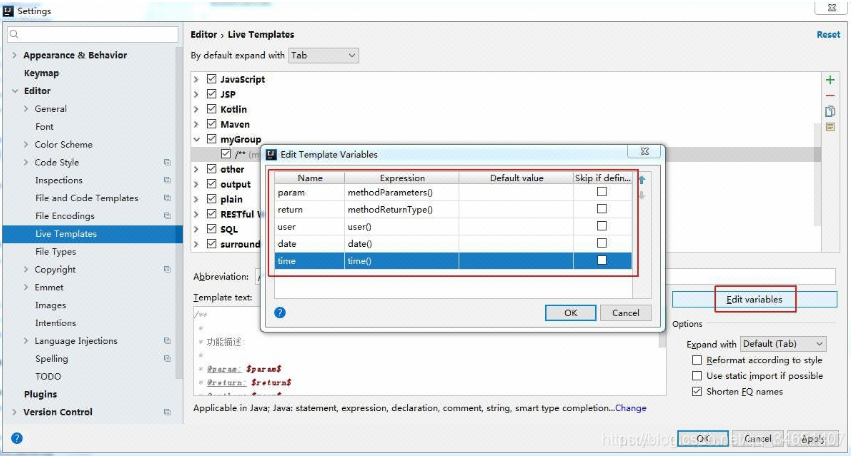Open help in Edit Template Variables dialog
This screenshot has width=855, height=458.
coord(280,312)
